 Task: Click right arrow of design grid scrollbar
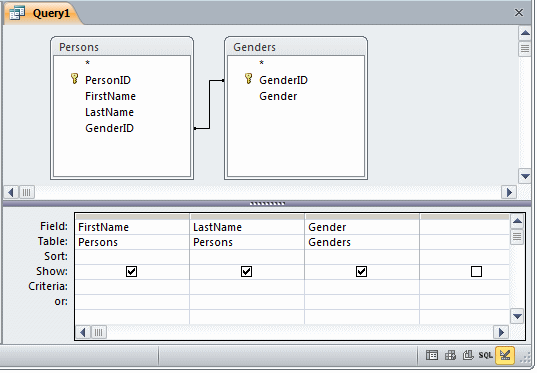(501, 332)
